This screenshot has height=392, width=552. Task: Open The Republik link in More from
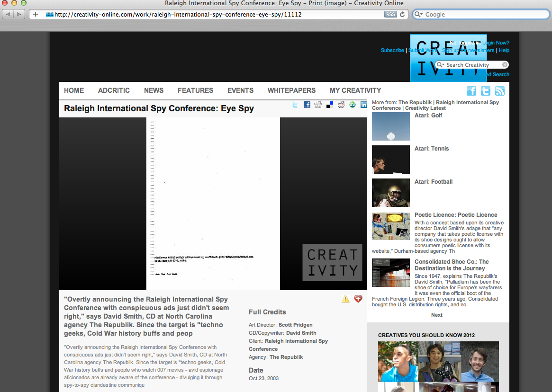(415, 102)
